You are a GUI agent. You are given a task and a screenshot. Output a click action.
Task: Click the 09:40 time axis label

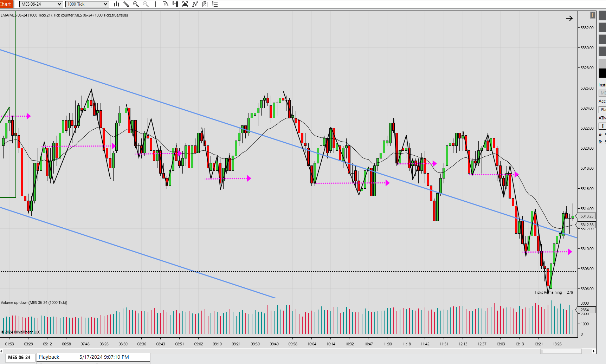tap(274, 344)
